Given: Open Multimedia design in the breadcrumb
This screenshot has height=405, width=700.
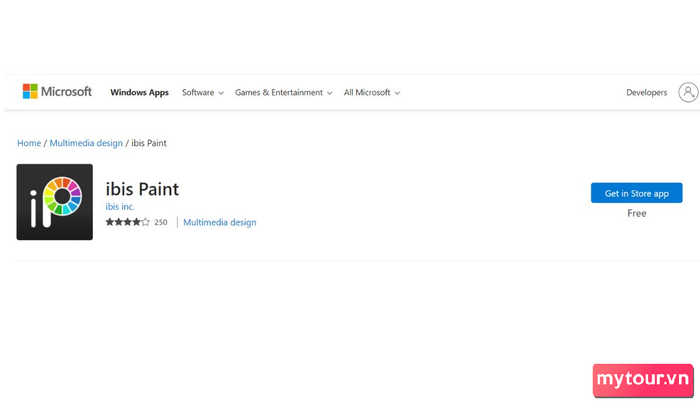Looking at the screenshot, I should (x=86, y=143).
